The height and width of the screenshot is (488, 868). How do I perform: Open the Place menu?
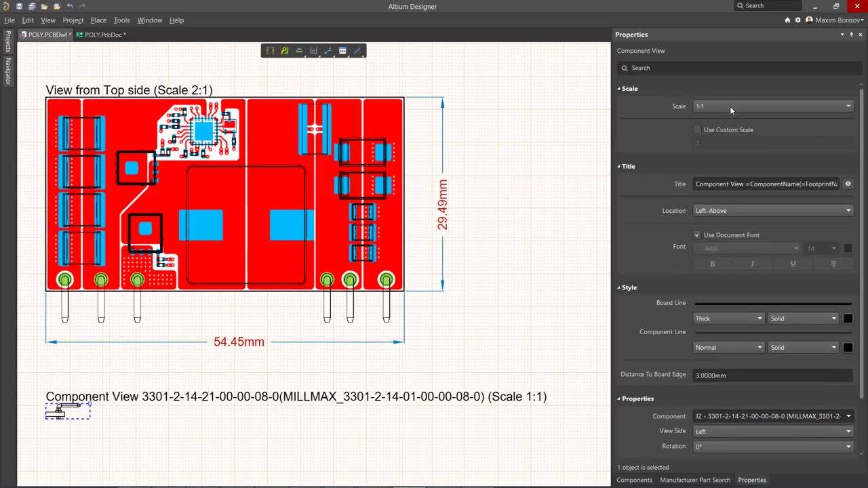[98, 20]
